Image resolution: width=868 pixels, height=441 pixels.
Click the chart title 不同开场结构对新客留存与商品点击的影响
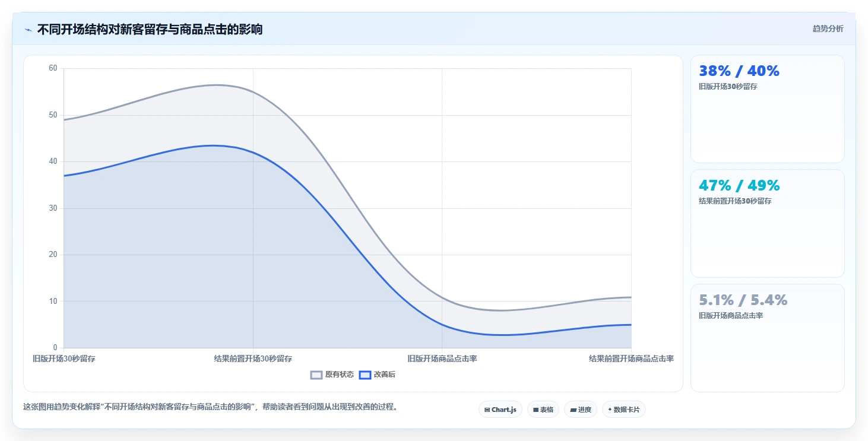click(x=150, y=29)
